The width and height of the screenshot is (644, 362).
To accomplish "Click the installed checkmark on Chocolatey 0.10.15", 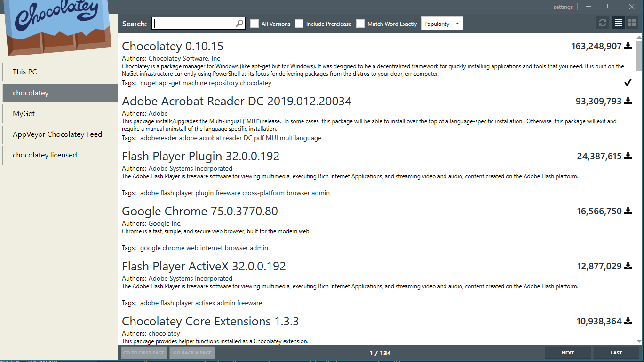I will pyautogui.click(x=628, y=82).
